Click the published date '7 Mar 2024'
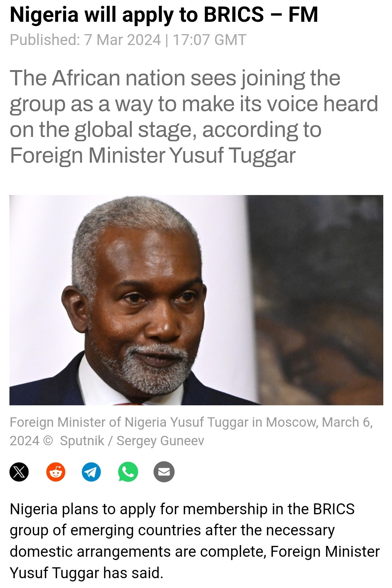 pos(122,40)
